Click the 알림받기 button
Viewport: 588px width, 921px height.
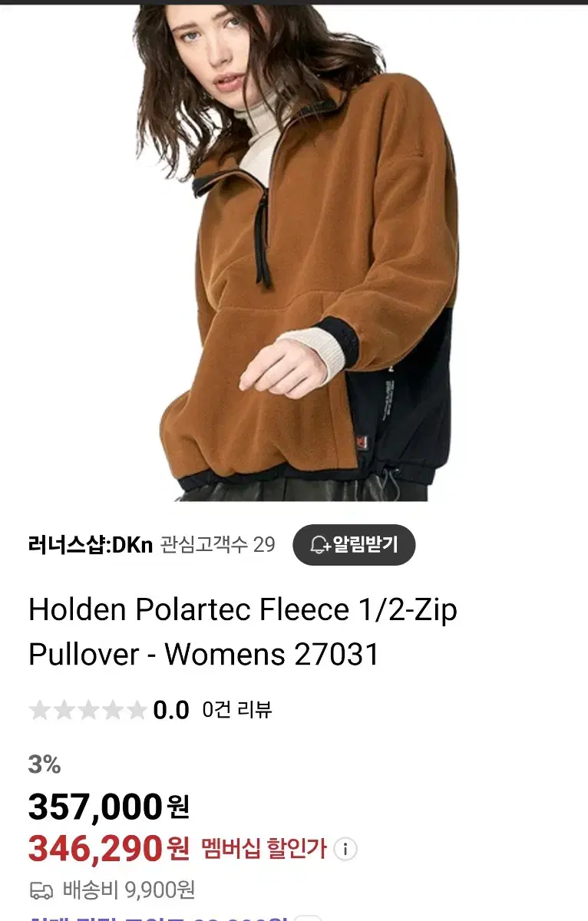[354, 545]
